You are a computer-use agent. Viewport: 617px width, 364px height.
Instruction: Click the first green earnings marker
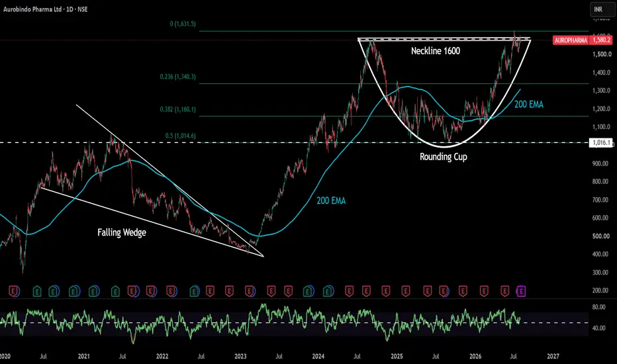point(36,291)
